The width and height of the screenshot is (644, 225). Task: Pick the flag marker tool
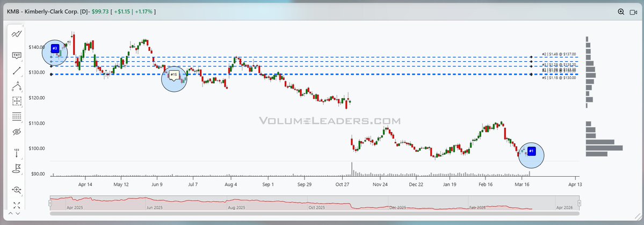click(17, 168)
